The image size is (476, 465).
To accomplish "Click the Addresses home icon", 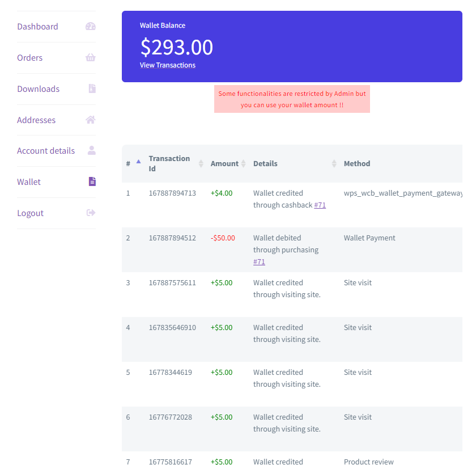I will 91,120.
